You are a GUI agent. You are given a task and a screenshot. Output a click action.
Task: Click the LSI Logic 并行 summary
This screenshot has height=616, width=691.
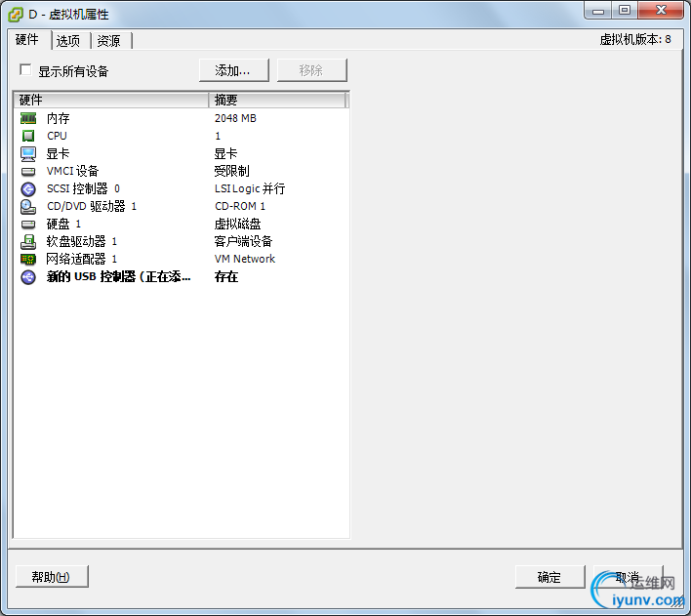[250, 188]
